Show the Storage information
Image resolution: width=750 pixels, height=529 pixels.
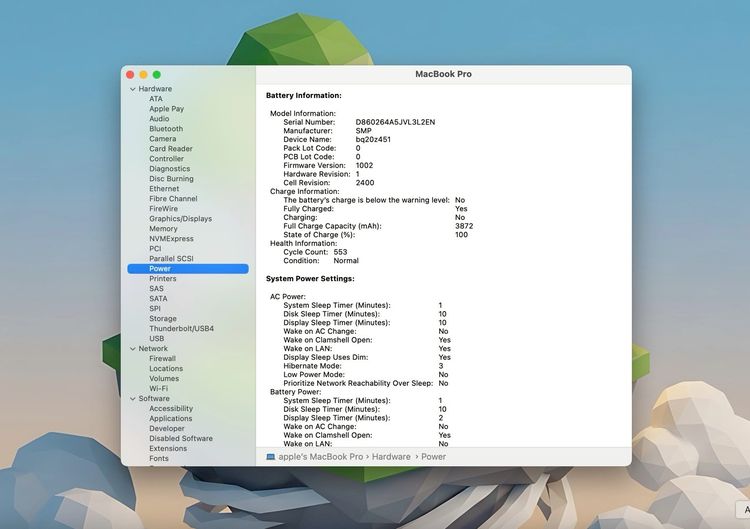point(163,319)
